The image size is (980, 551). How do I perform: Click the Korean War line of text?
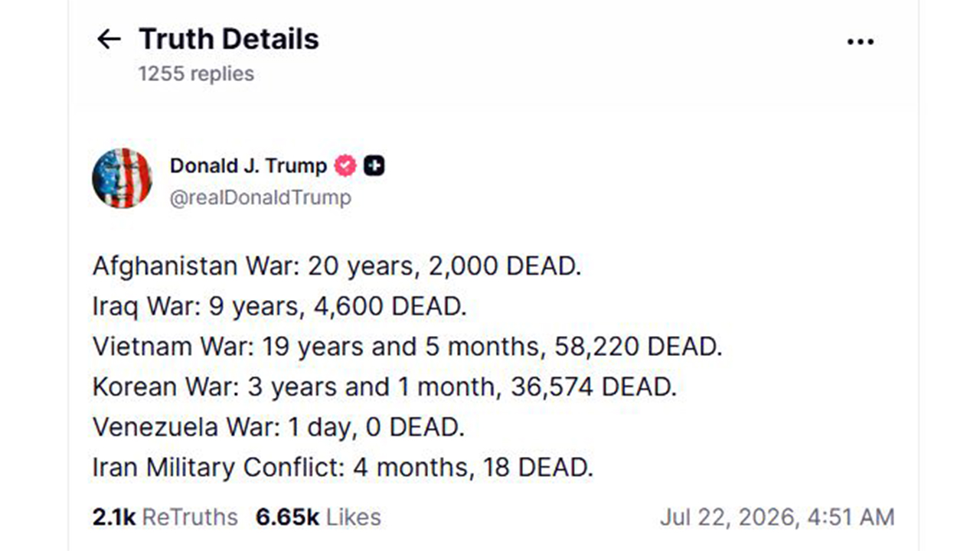(x=384, y=386)
